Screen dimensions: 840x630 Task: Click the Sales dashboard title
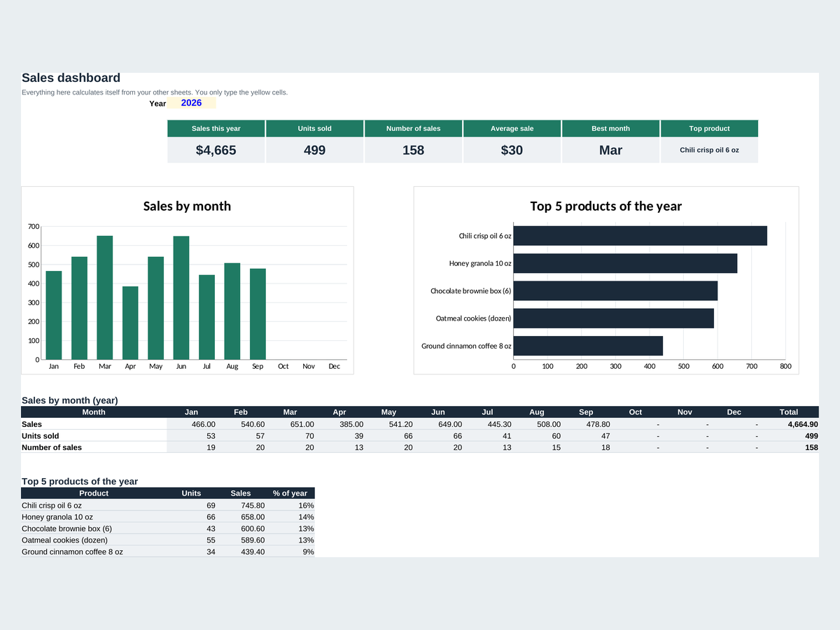pos(71,78)
